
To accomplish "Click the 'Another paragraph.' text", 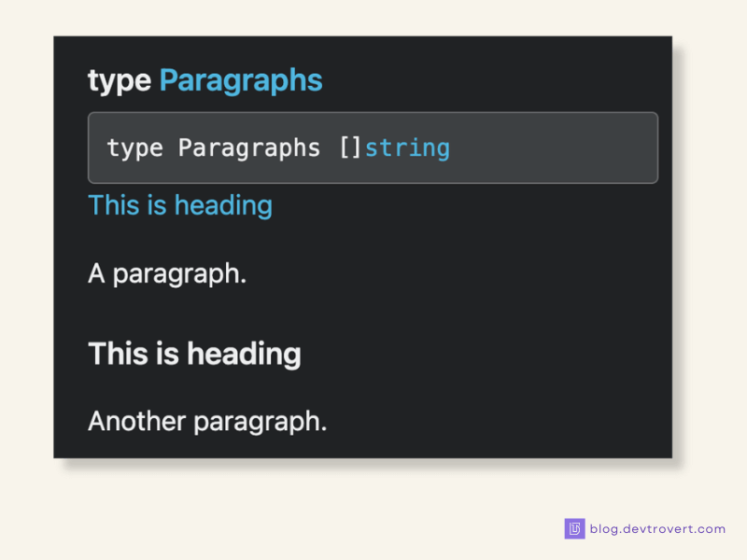I will 207,422.
